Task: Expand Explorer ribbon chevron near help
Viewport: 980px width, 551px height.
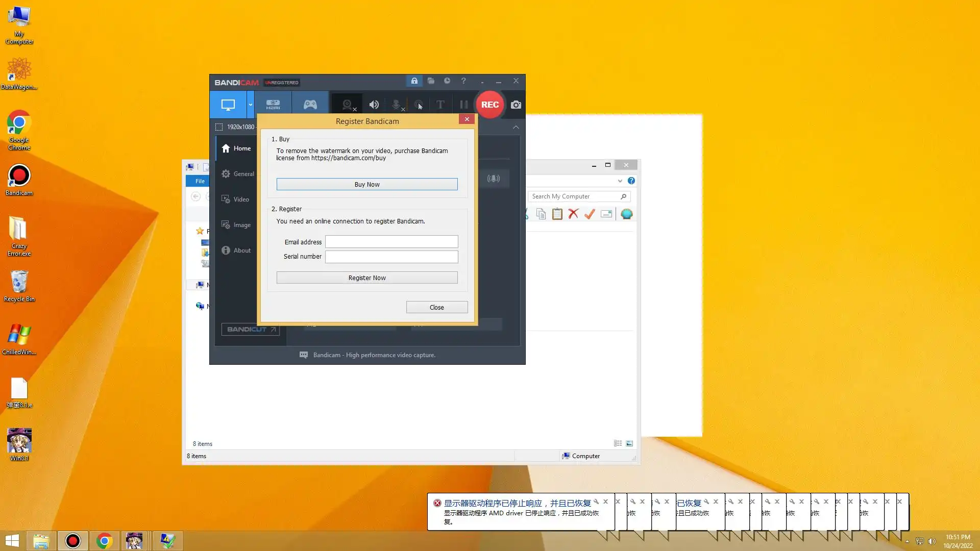Action: [x=620, y=181]
